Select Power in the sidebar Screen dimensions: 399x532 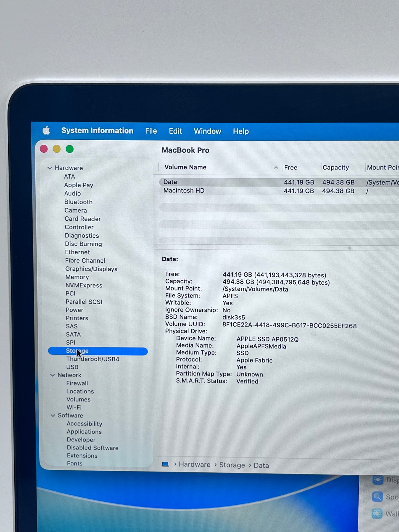75,310
